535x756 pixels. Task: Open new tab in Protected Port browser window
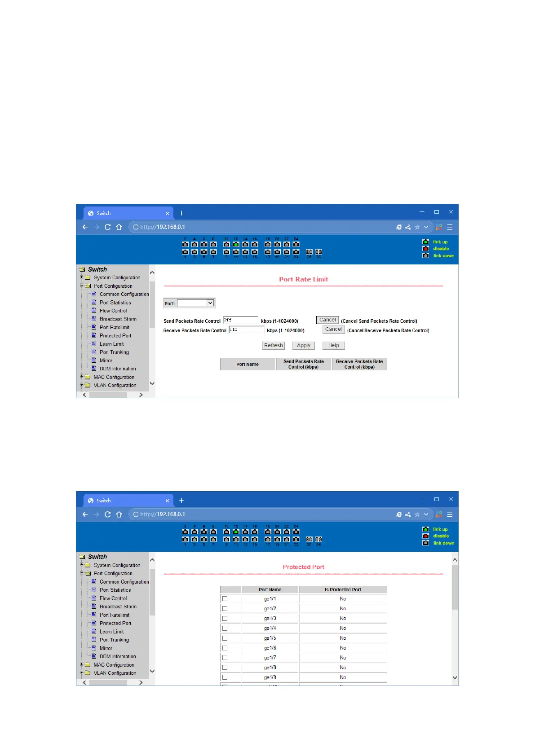(x=181, y=501)
